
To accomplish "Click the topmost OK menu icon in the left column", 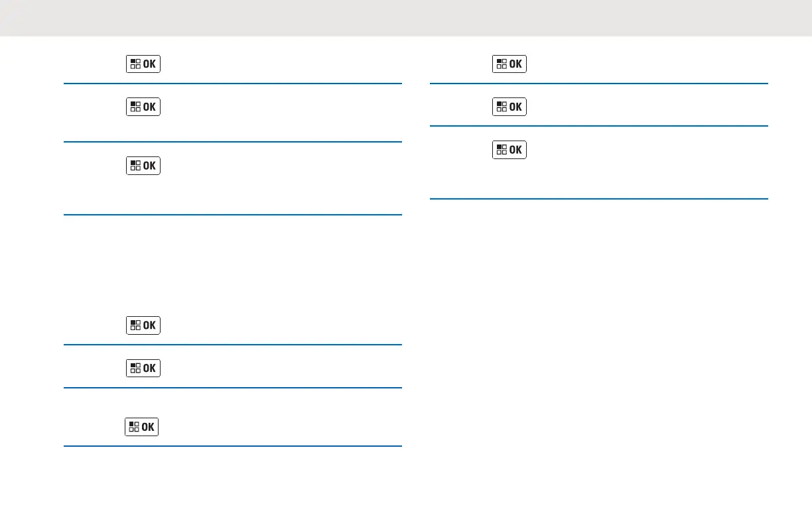I will point(143,64).
